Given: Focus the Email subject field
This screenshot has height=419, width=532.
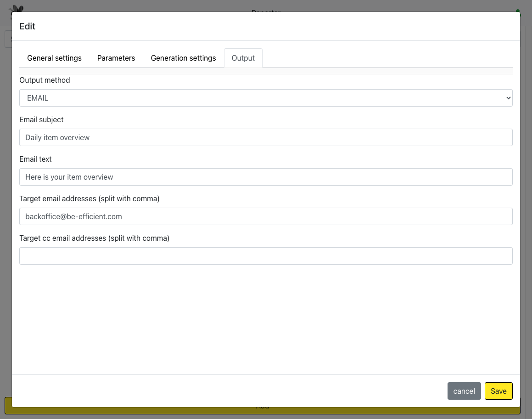Looking at the screenshot, I should tap(265, 137).
